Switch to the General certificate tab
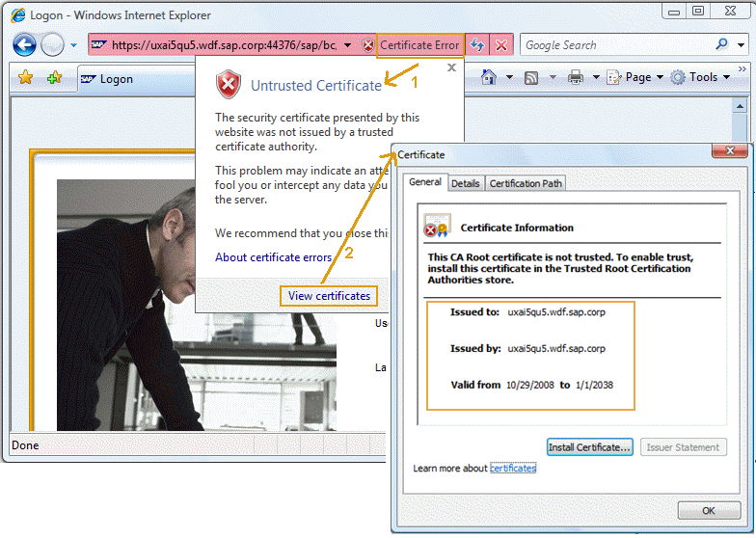This screenshot has height=538, width=756. 425,182
